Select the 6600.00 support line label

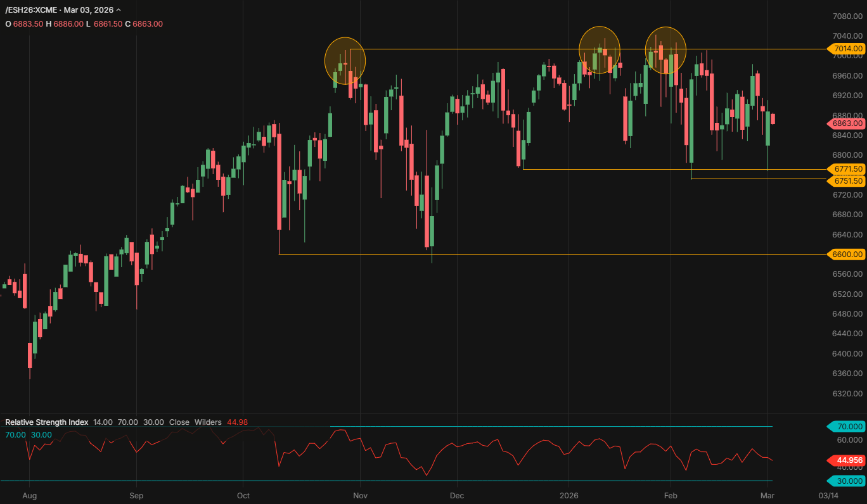point(846,254)
